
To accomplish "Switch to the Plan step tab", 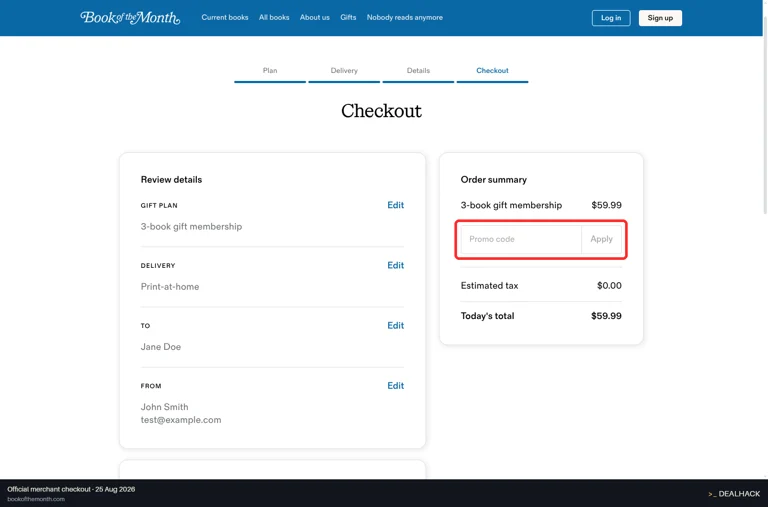I will (x=270, y=72).
